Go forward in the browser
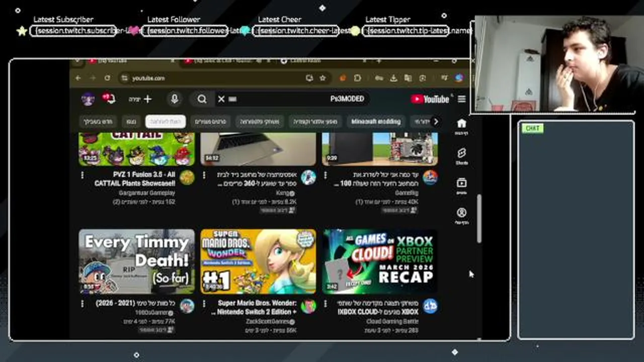This screenshot has width=644, height=362. pos(93,78)
